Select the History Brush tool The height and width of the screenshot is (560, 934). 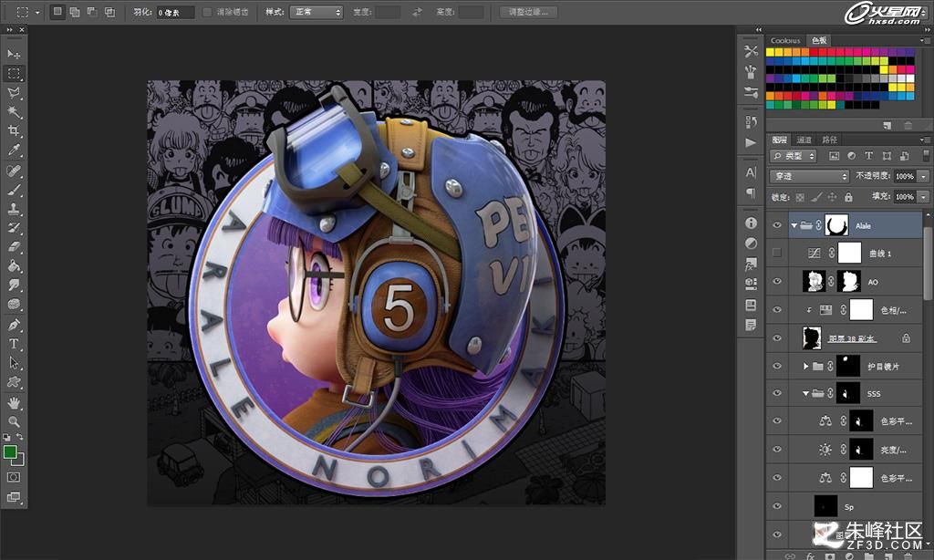click(13, 228)
